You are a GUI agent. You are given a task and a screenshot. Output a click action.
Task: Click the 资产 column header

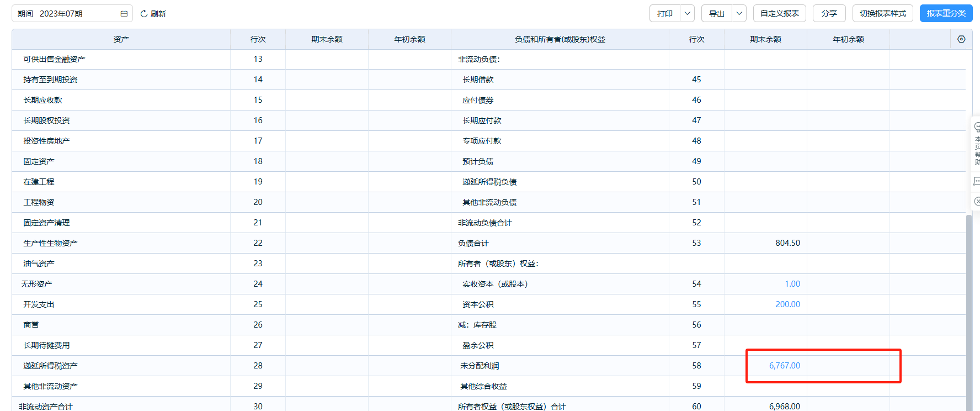click(121, 39)
